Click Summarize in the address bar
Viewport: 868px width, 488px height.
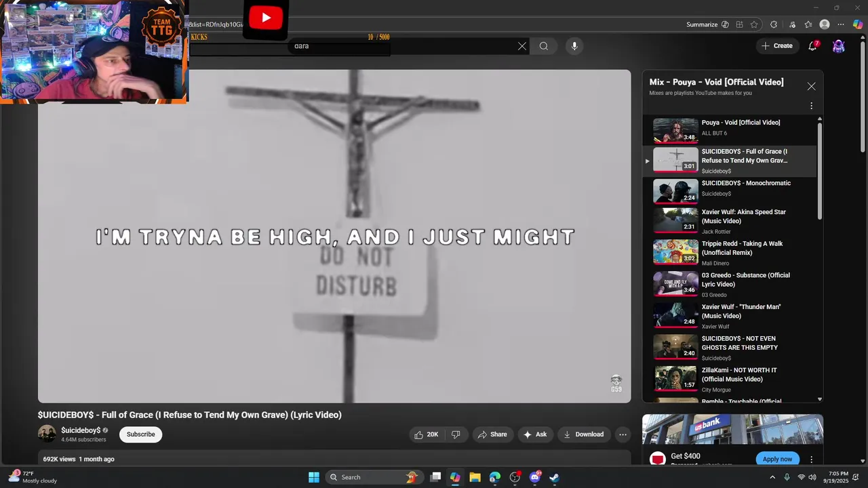(x=702, y=24)
